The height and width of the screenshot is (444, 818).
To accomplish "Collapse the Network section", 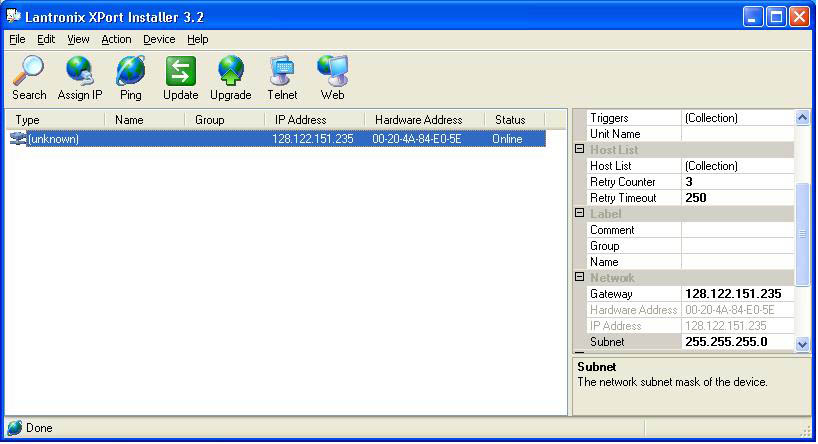I will (x=580, y=277).
